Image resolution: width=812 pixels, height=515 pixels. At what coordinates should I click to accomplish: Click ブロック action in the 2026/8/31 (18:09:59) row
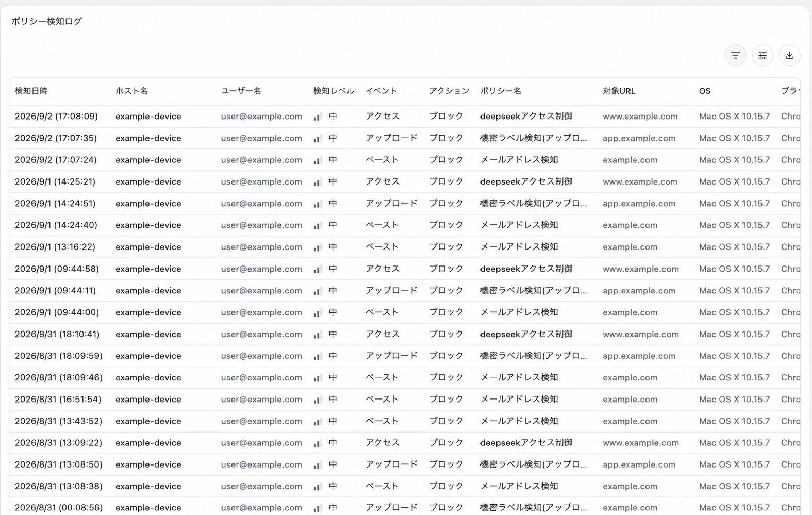(446, 356)
